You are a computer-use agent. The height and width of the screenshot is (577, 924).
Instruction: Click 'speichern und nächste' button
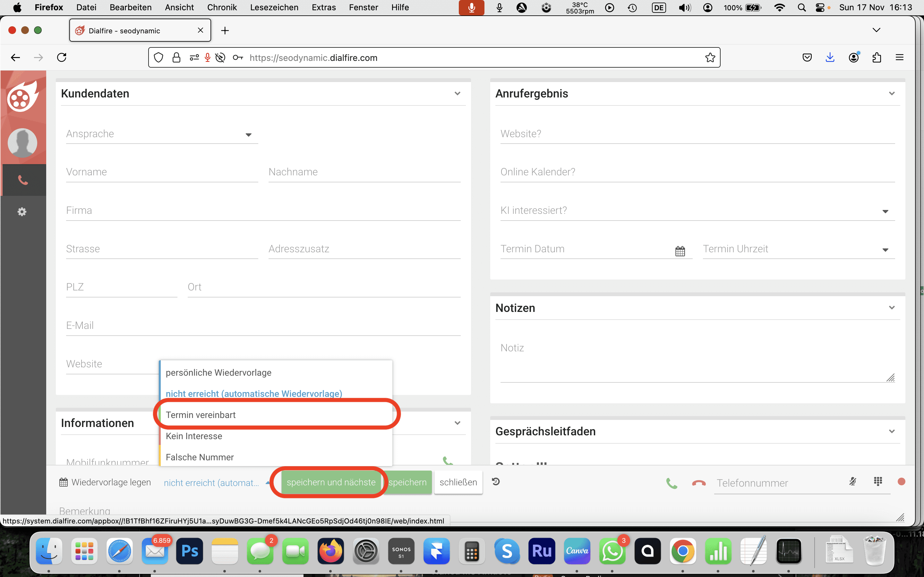pyautogui.click(x=331, y=482)
